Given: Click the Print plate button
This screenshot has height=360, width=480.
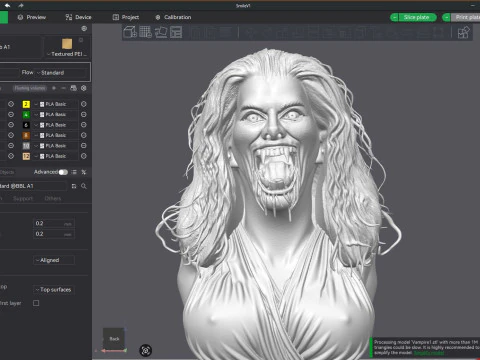Looking at the screenshot, I should [x=466, y=17].
